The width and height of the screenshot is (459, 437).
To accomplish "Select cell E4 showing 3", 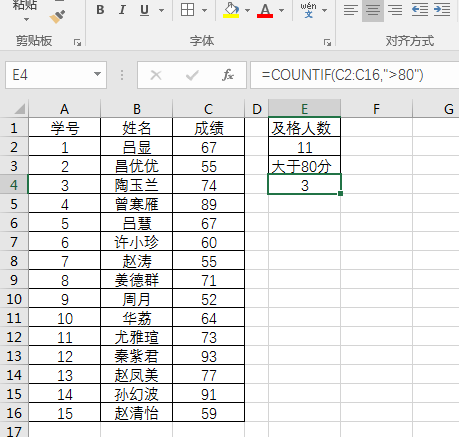I will pyautogui.click(x=304, y=185).
